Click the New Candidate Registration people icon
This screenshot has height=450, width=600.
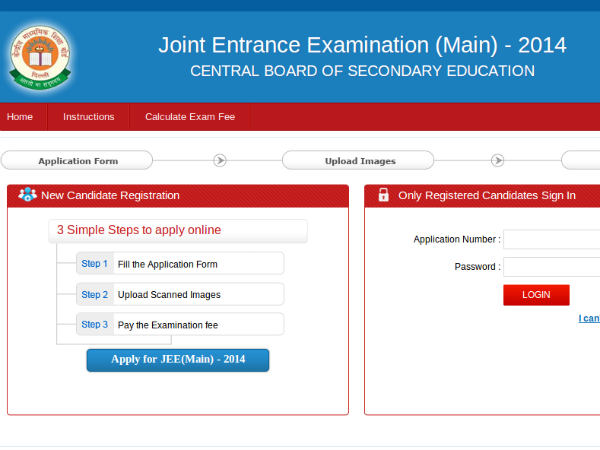pos(27,195)
